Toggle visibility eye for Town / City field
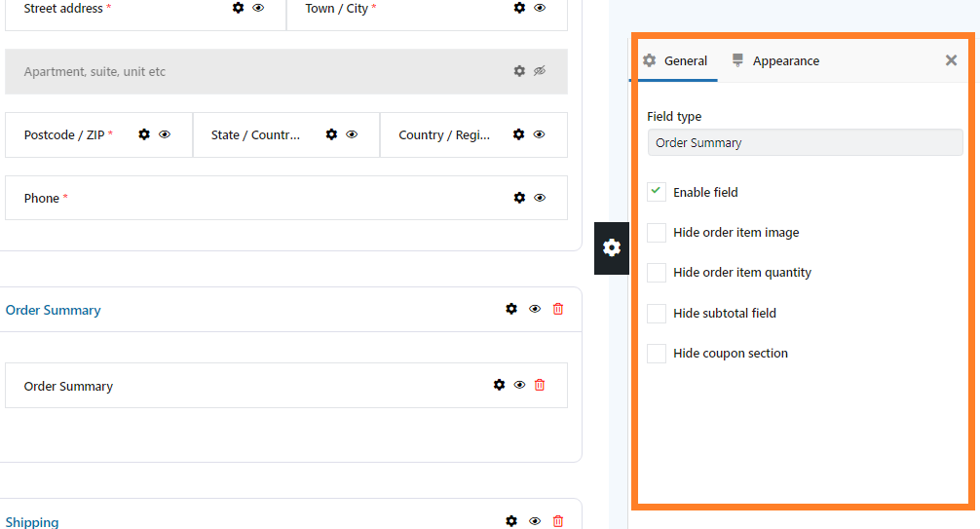This screenshot has width=980, height=529. [540, 8]
